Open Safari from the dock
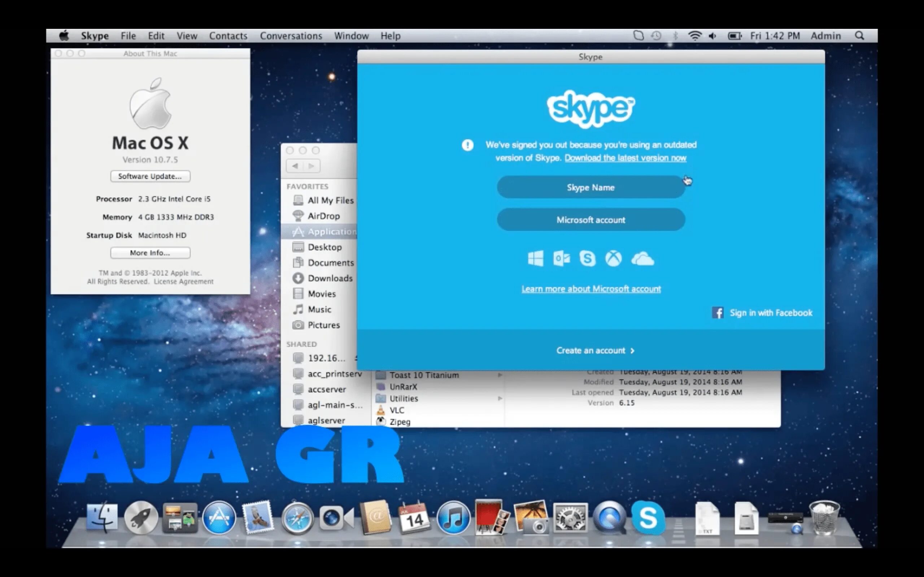The width and height of the screenshot is (924, 577). click(x=297, y=518)
